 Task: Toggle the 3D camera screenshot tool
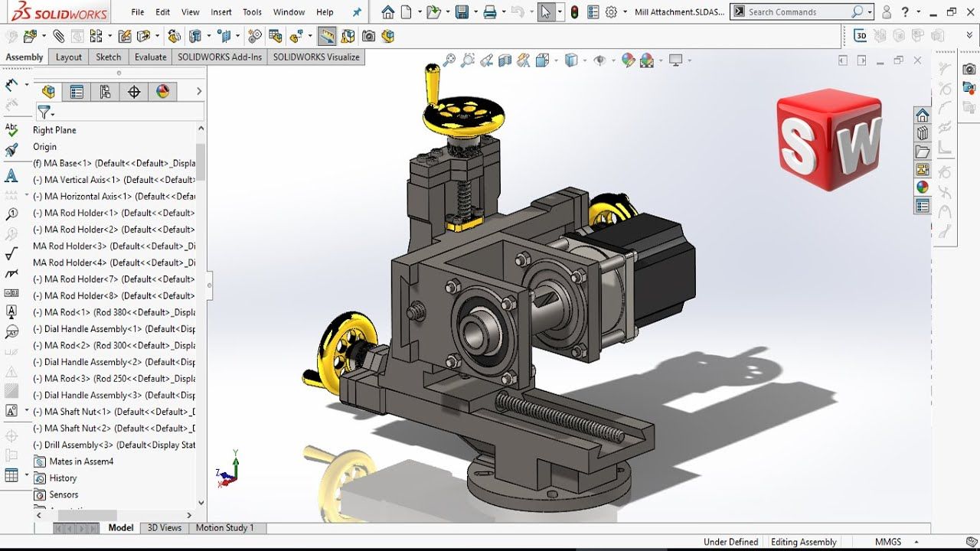tap(367, 35)
